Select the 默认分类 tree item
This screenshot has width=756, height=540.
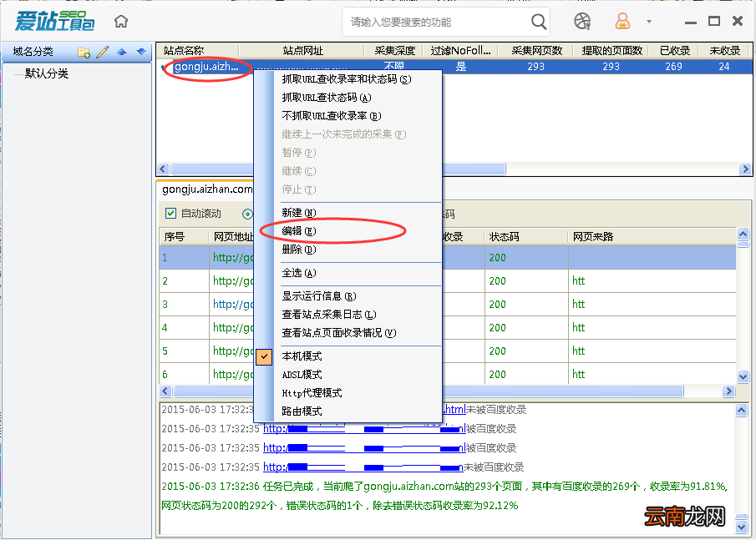point(46,73)
